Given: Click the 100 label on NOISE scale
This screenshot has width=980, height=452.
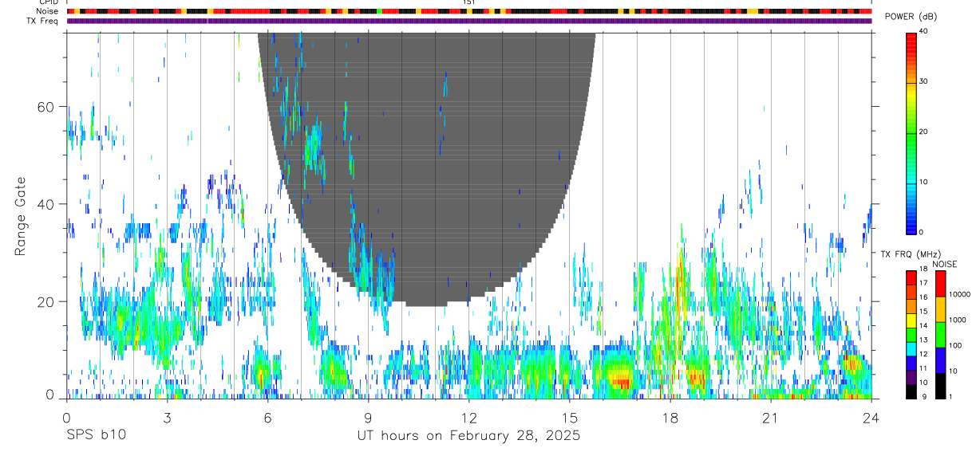Looking at the screenshot, I should point(955,345).
